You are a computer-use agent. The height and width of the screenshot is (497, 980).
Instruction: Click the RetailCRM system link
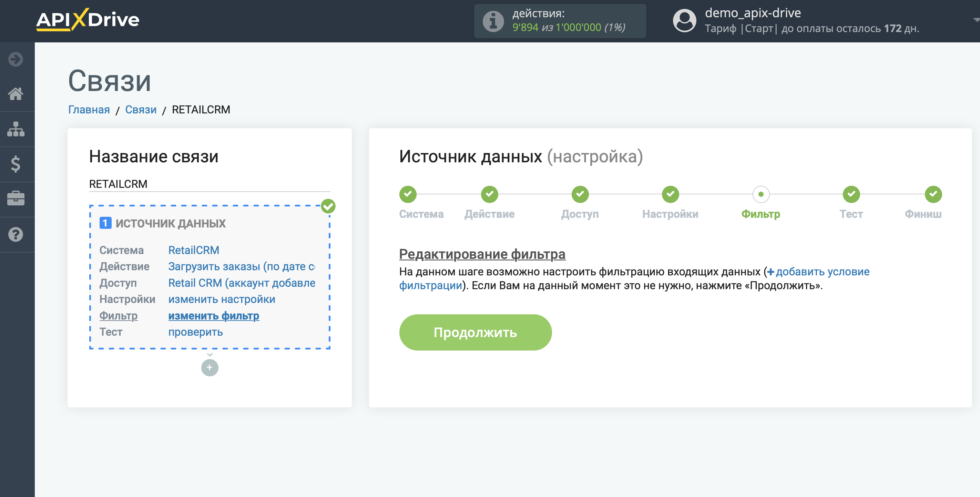point(194,250)
